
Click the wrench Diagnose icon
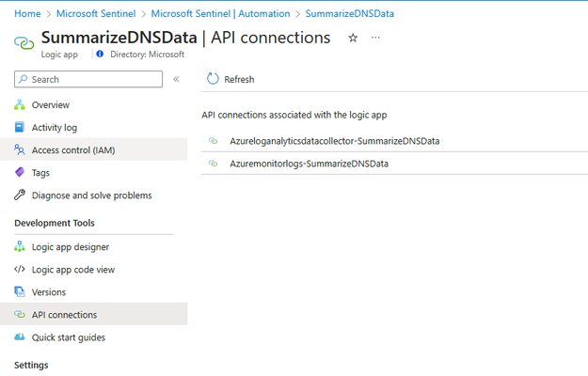[20, 195]
